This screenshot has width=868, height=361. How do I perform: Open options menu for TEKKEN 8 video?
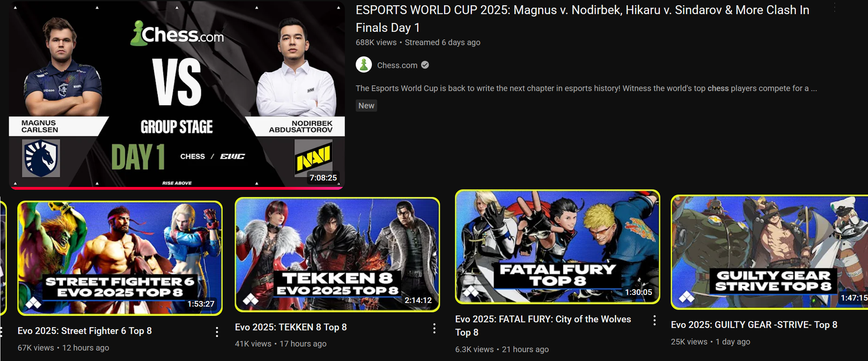tap(434, 328)
